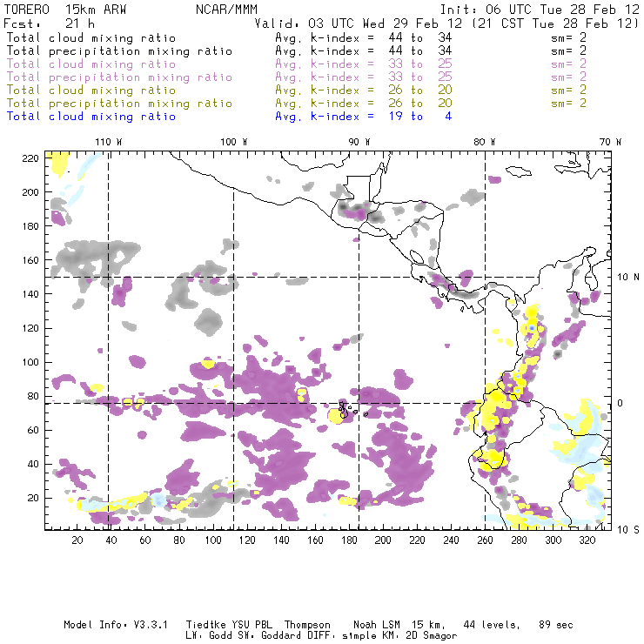Click the "TORERO 15km ARW" title text
This screenshot has height=644, width=644.
(x=65, y=10)
